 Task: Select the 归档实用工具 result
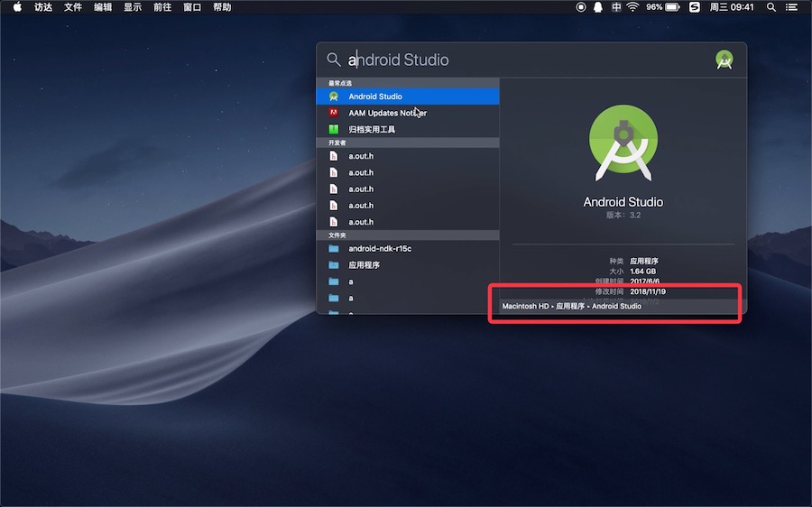[408, 130]
